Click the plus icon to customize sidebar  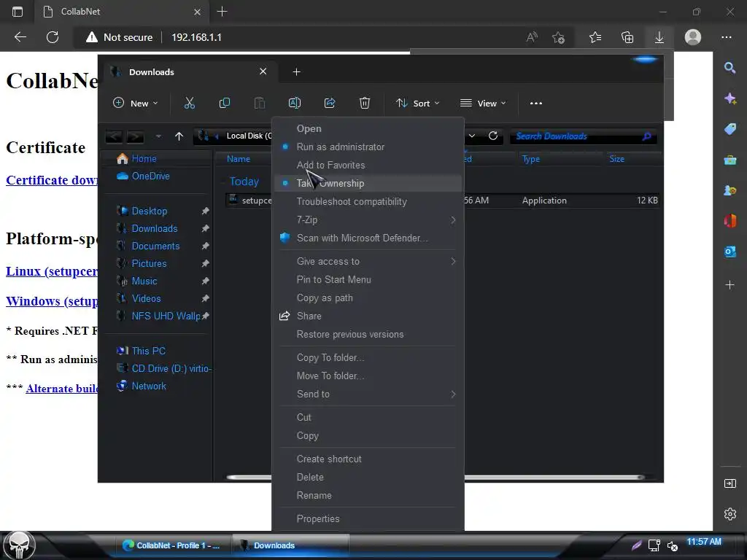729,285
